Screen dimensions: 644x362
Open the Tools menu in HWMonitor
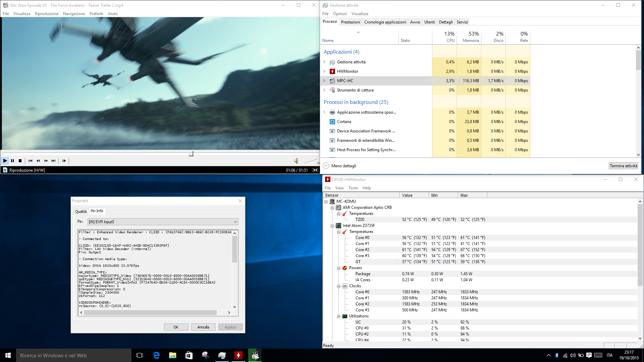click(x=353, y=188)
